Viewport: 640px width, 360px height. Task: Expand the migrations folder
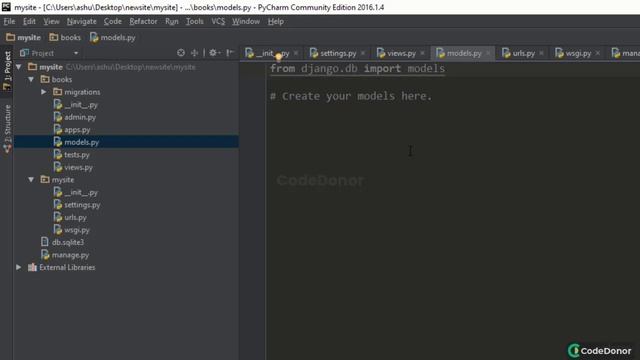coord(44,92)
